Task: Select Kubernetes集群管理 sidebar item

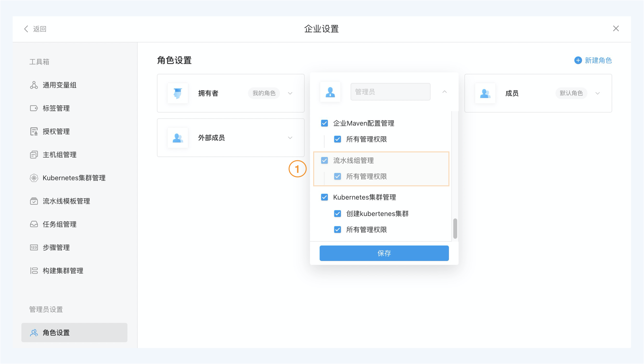Action: pos(74,178)
